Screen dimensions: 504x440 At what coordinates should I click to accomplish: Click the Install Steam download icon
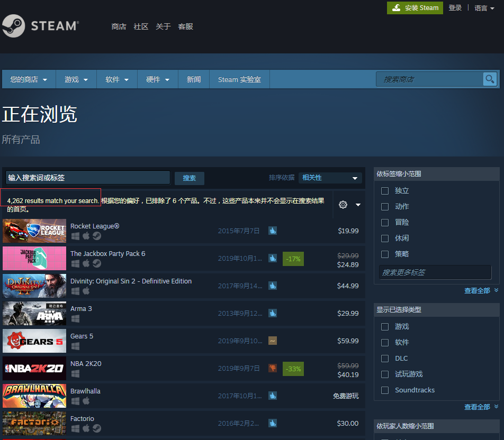397,8
